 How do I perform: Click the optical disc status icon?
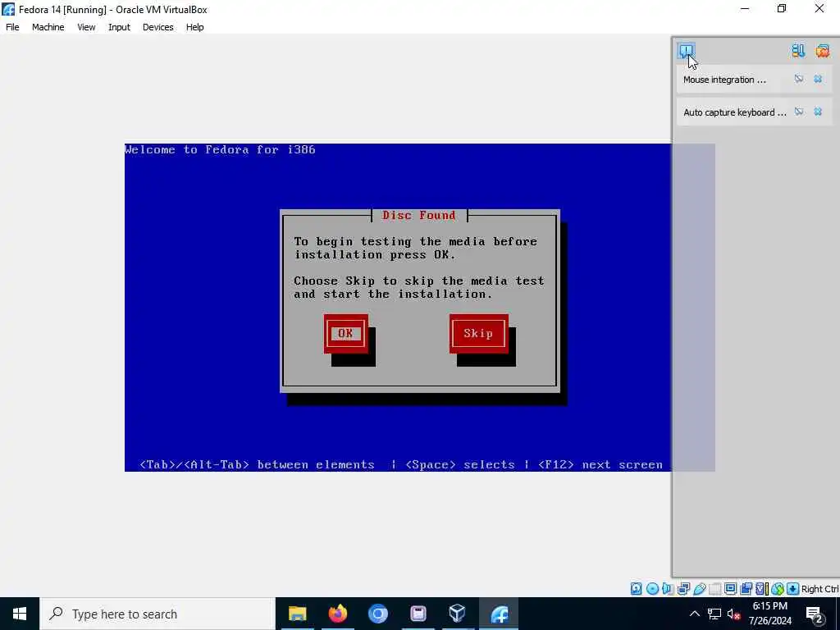[652, 589]
